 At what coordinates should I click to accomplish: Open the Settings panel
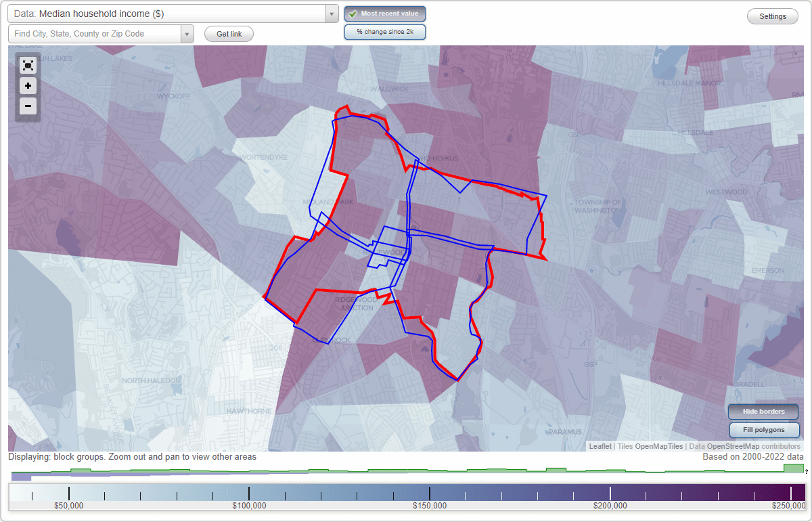[x=772, y=16]
